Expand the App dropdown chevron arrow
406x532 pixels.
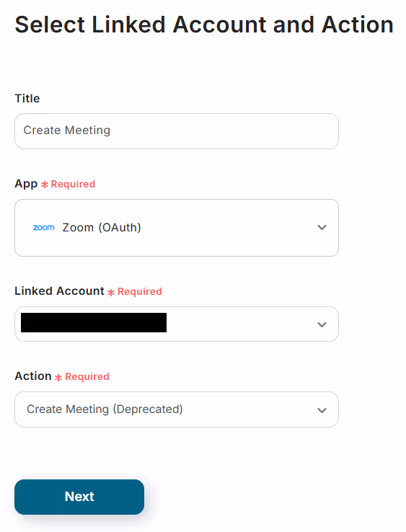pyautogui.click(x=322, y=227)
